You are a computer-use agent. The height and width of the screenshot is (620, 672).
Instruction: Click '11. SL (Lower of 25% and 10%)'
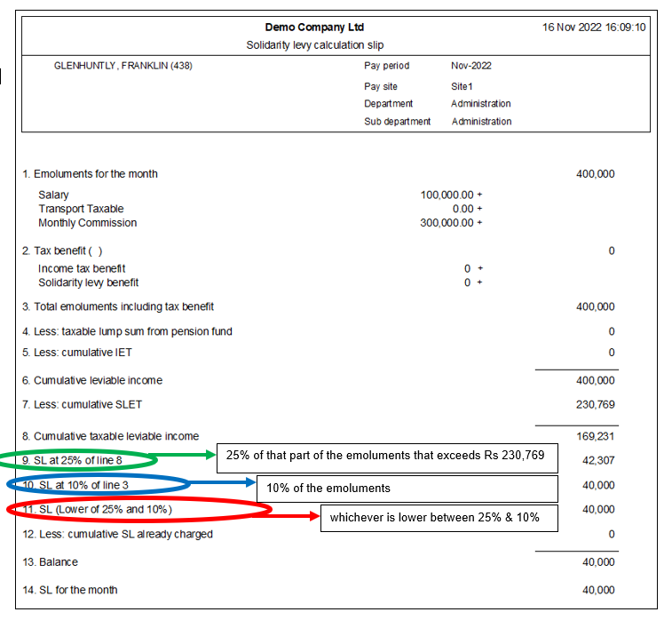point(98,509)
